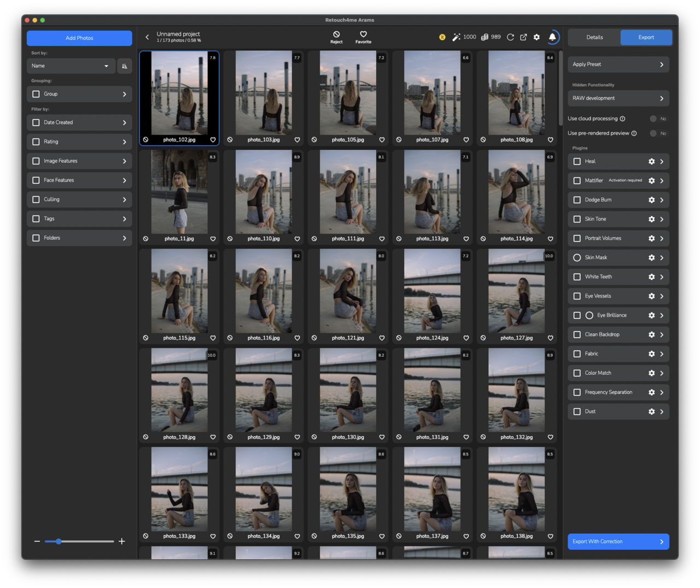This screenshot has width=700, height=588.
Task: Open the Sort by Name dropdown
Action: click(x=71, y=66)
